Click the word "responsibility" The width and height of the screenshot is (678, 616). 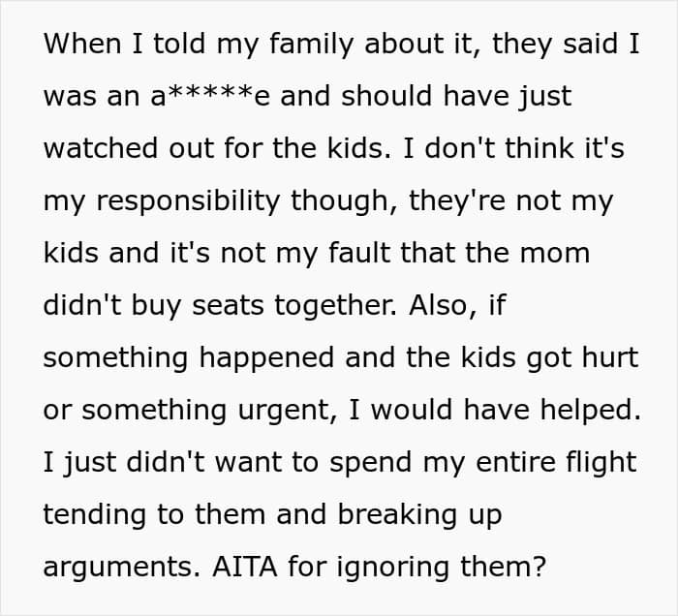pyautogui.click(x=188, y=202)
